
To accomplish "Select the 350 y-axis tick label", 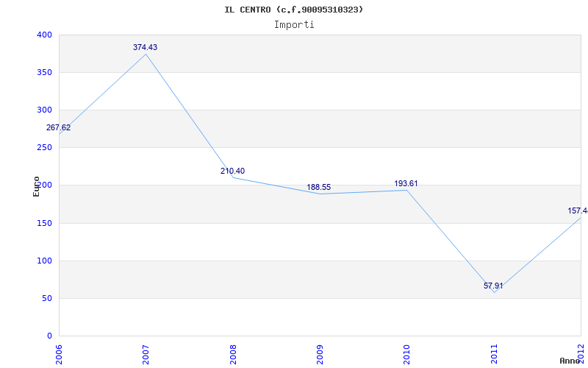I will (44, 72).
